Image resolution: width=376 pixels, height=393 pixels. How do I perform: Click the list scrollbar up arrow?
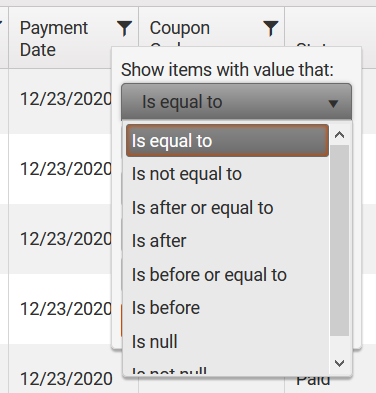pos(340,135)
